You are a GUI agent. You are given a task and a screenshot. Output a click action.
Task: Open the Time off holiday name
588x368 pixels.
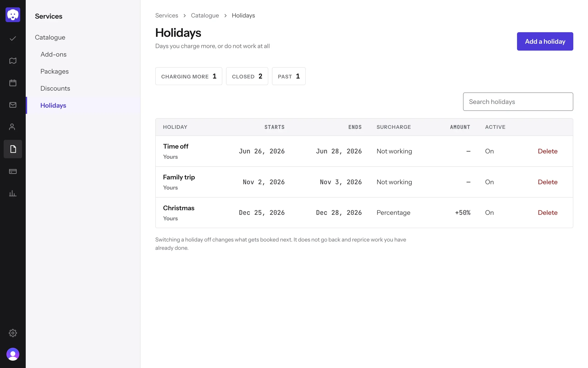(175, 146)
